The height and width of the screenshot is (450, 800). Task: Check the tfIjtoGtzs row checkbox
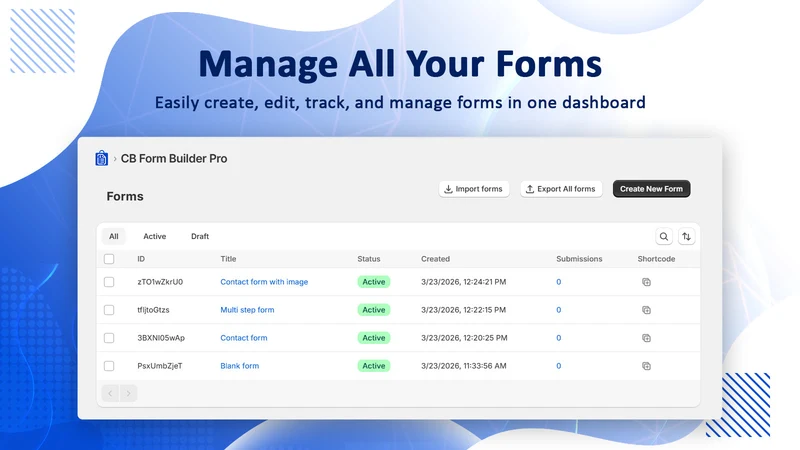pyautogui.click(x=109, y=310)
